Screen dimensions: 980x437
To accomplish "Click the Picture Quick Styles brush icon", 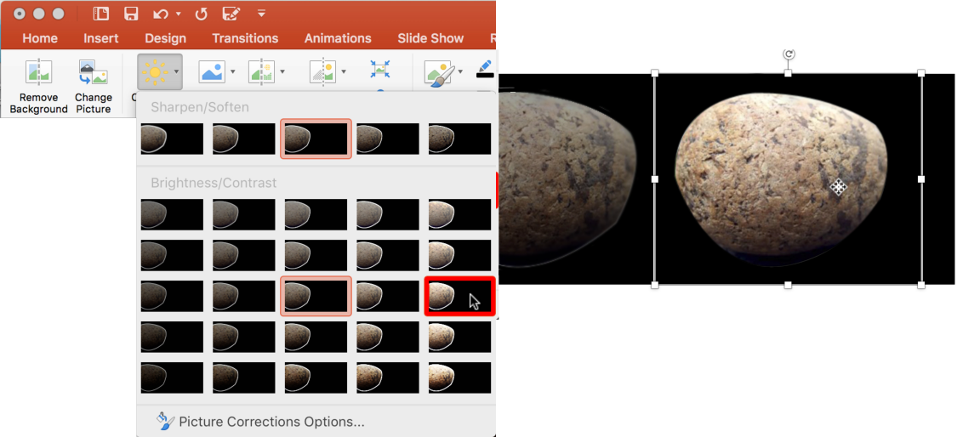I will 439,71.
